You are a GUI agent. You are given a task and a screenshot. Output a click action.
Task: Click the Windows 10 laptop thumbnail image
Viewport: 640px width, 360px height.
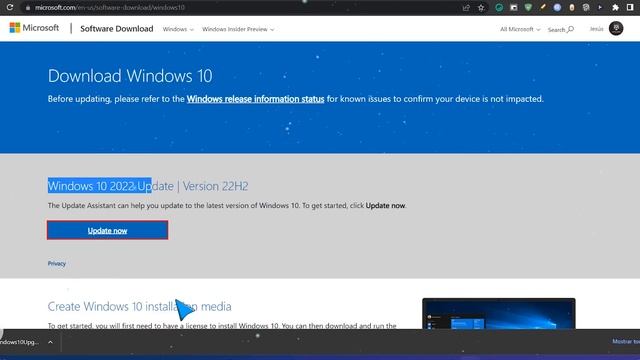click(499, 313)
